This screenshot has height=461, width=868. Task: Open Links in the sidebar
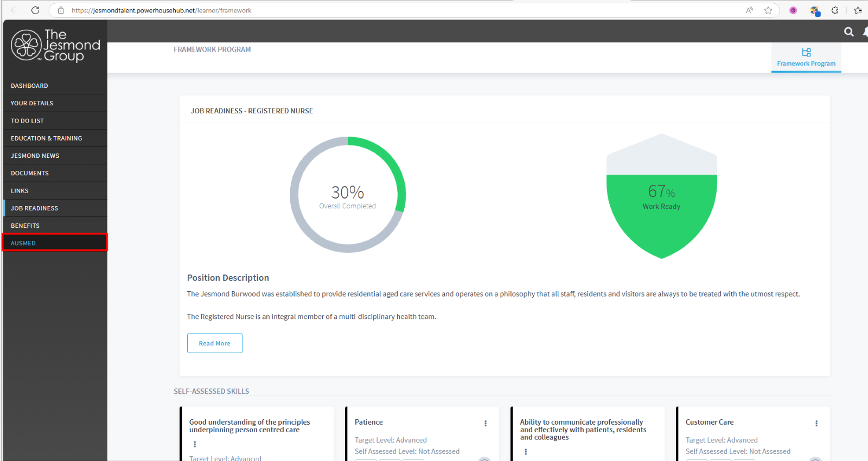(x=55, y=191)
